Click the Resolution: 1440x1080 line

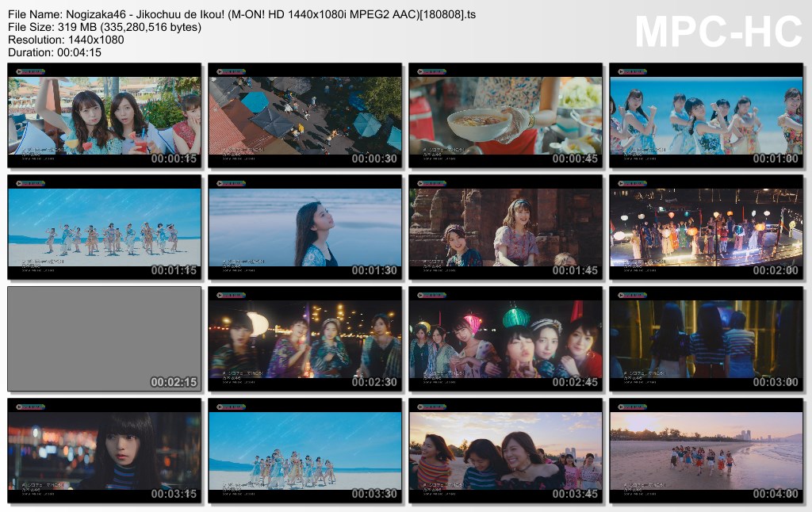pyautogui.click(x=66, y=40)
